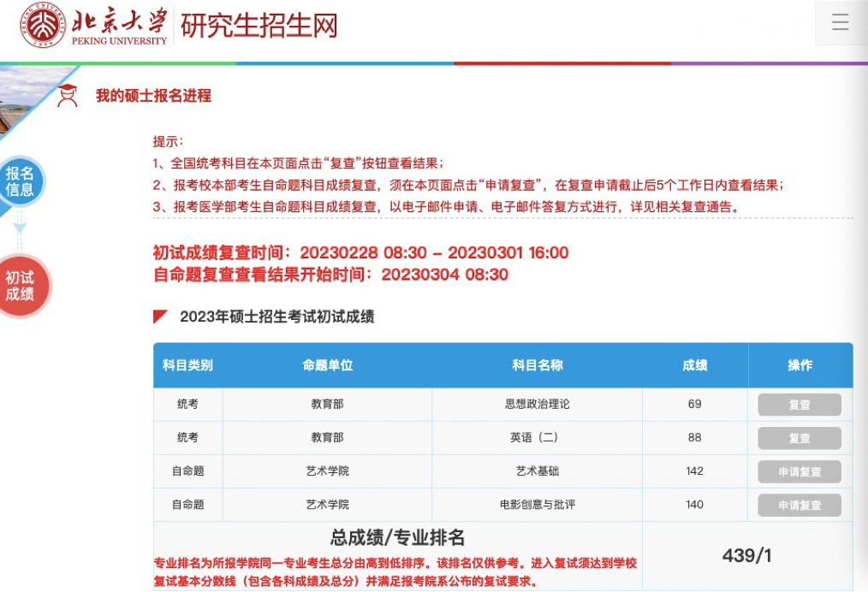The width and height of the screenshot is (868, 592).
Task: Click 统考 in the 英语（二） row
Action: click(187, 438)
